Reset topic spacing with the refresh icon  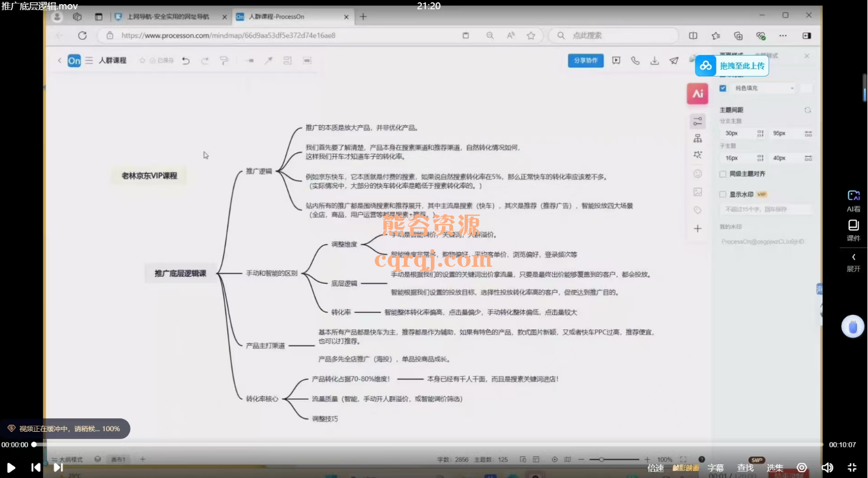[x=808, y=110]
